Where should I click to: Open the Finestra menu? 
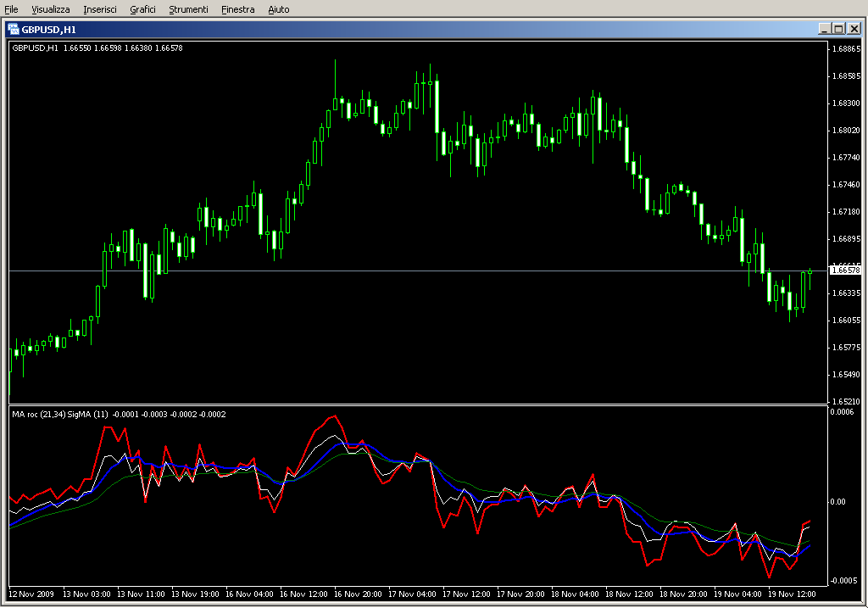(x=237, y=9)
